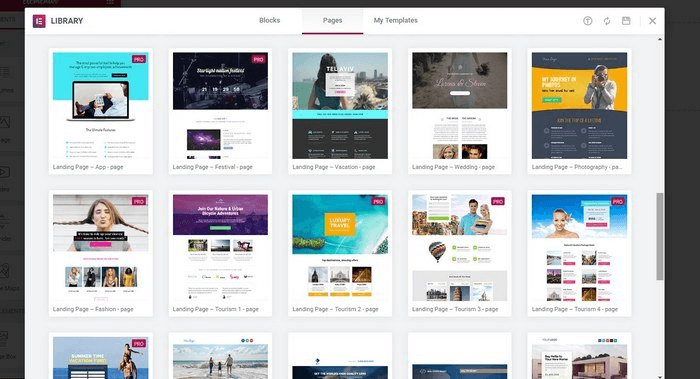This screenshot has height=379, width=700.
Task: Open the modern house real estate thumbnail
Action: [579, 358]
